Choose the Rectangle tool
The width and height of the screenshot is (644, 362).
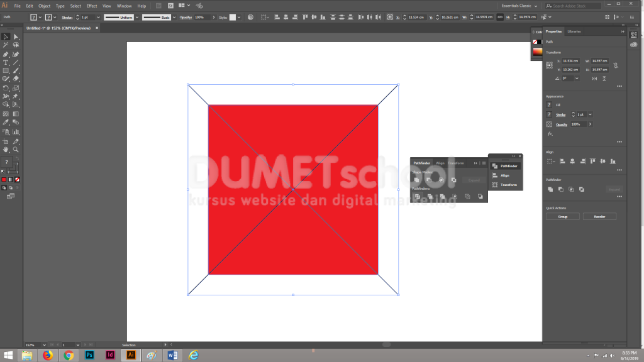[6, 70]
